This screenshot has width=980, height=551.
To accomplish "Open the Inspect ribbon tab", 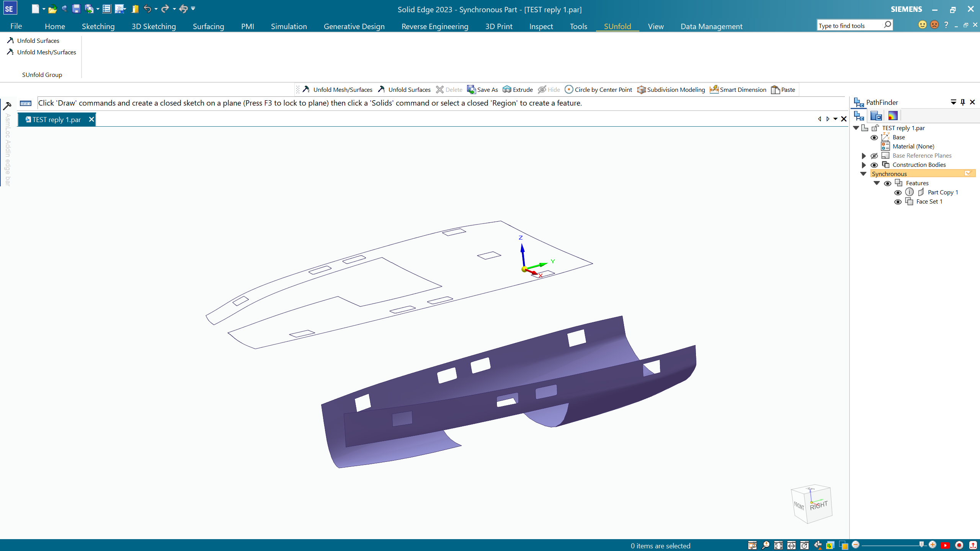I will [x=541, y=26].
